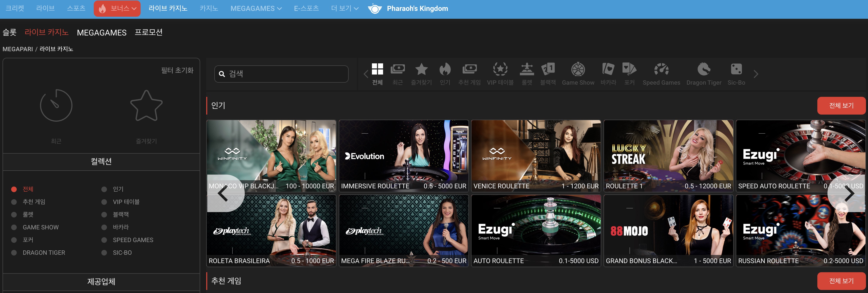This screenshot has height=293, width=868.
Task: Select the Speed Games gauge icon
Action: click(x=661, y=69)
